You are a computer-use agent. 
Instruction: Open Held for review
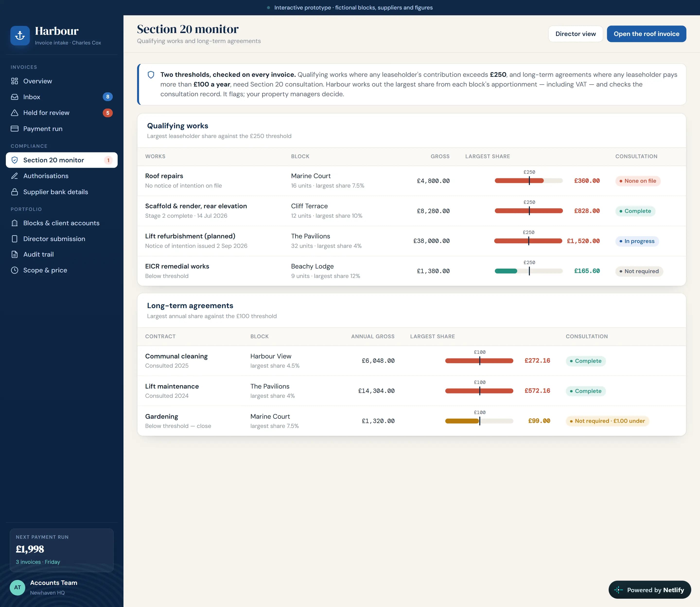[62, 113]
